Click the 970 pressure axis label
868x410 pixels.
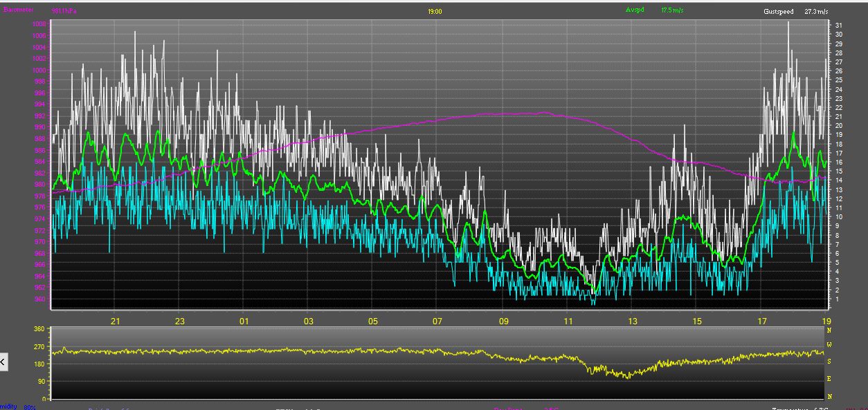coord(40,242)
